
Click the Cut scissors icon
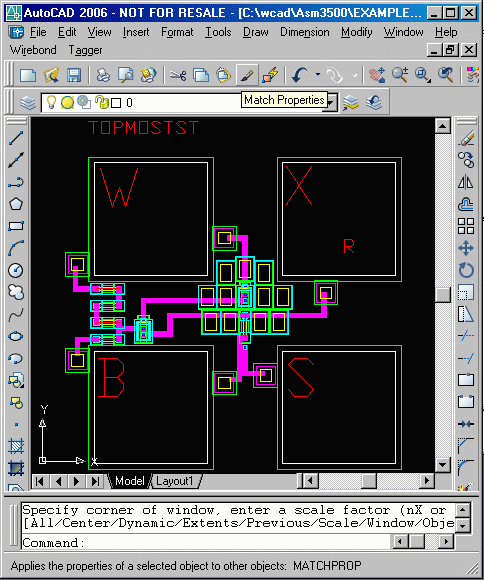pyautogui.click(x=178, y=75)
